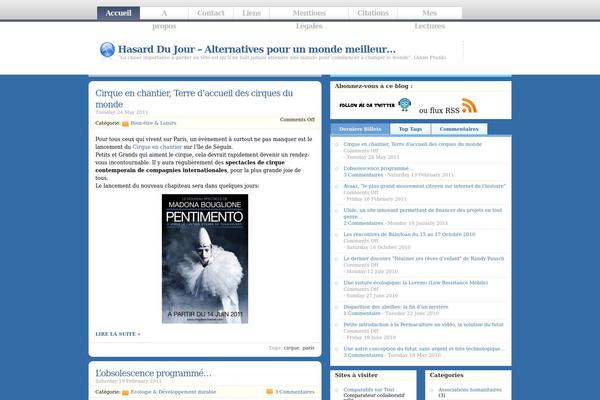Open the Mes Lectures page

click(429, 20)
